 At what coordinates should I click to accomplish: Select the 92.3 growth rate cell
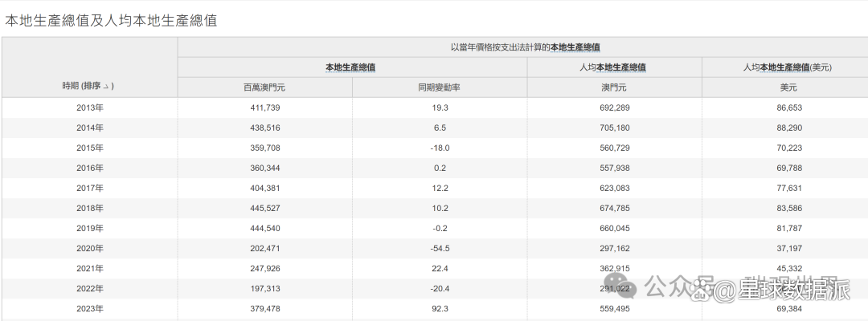click(439, 309)
